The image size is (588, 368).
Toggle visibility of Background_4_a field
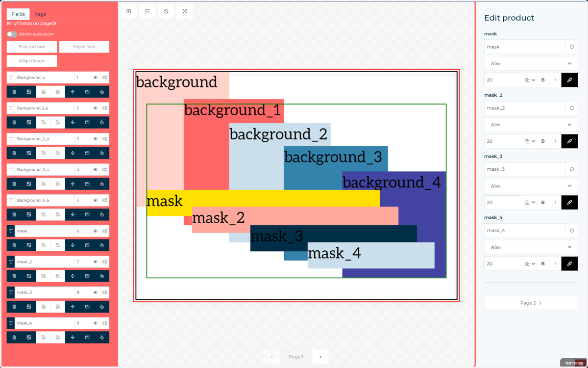[x=96, y=200]
